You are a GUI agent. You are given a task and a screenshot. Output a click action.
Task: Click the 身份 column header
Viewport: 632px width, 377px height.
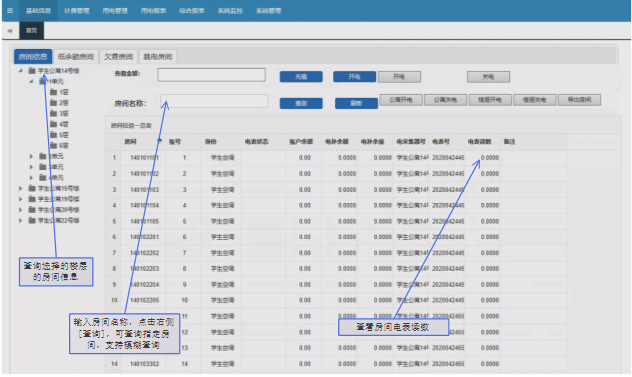pos(211,142)
